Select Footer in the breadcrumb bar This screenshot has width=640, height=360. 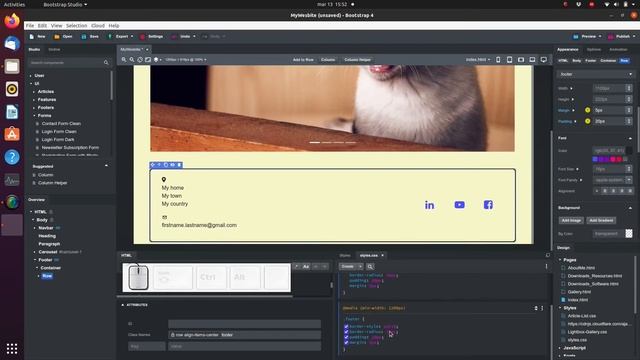[x=591, y=60]
